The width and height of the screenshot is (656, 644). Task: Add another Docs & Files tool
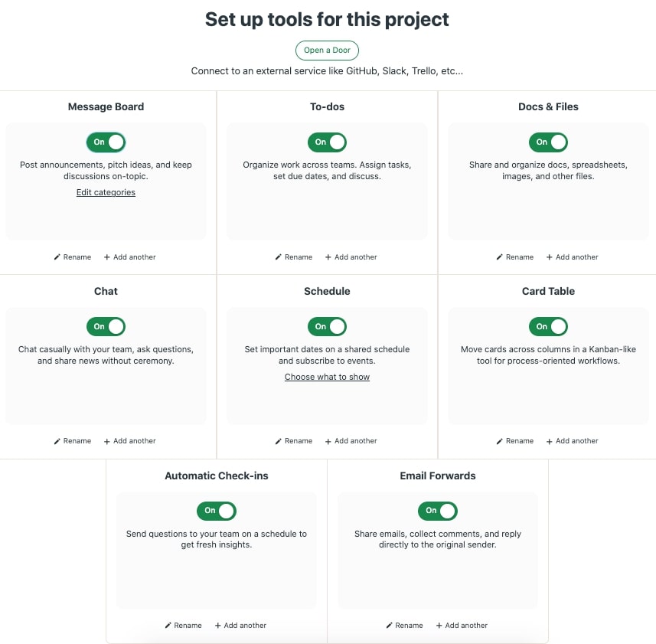point(572,257)
